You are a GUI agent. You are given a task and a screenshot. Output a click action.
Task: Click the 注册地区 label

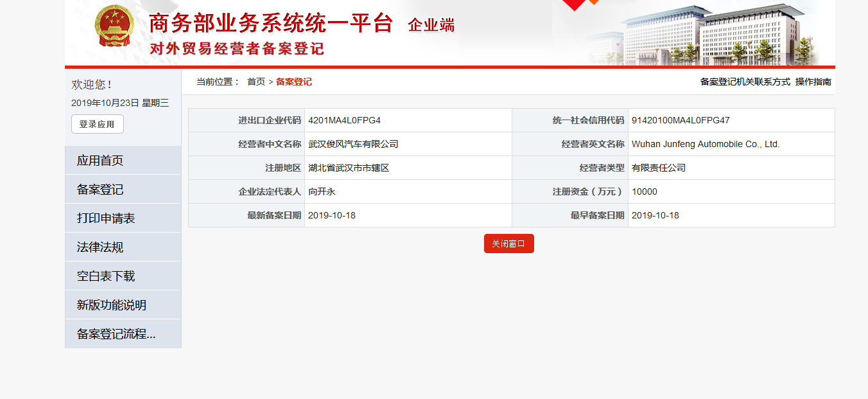283,168
